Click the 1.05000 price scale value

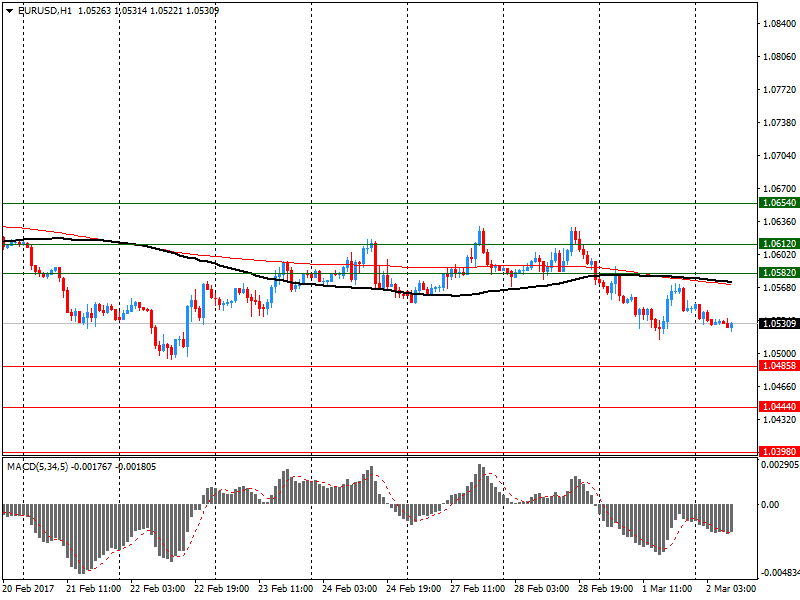[x=779, y=354]
